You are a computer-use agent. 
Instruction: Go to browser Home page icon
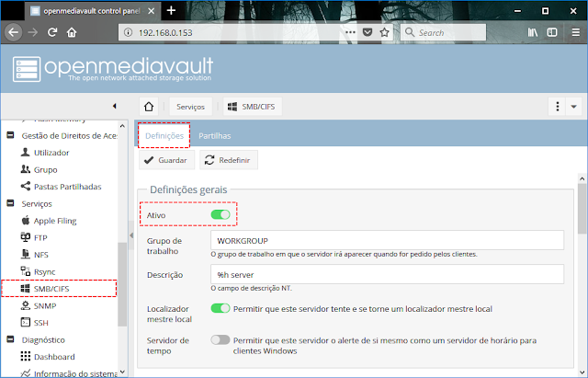(72, 33)
